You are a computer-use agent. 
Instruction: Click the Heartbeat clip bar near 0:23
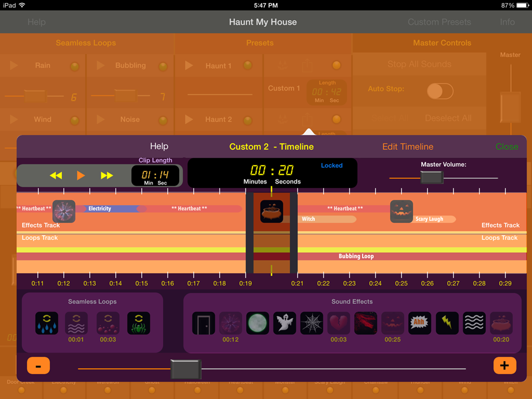click(344, 209)
